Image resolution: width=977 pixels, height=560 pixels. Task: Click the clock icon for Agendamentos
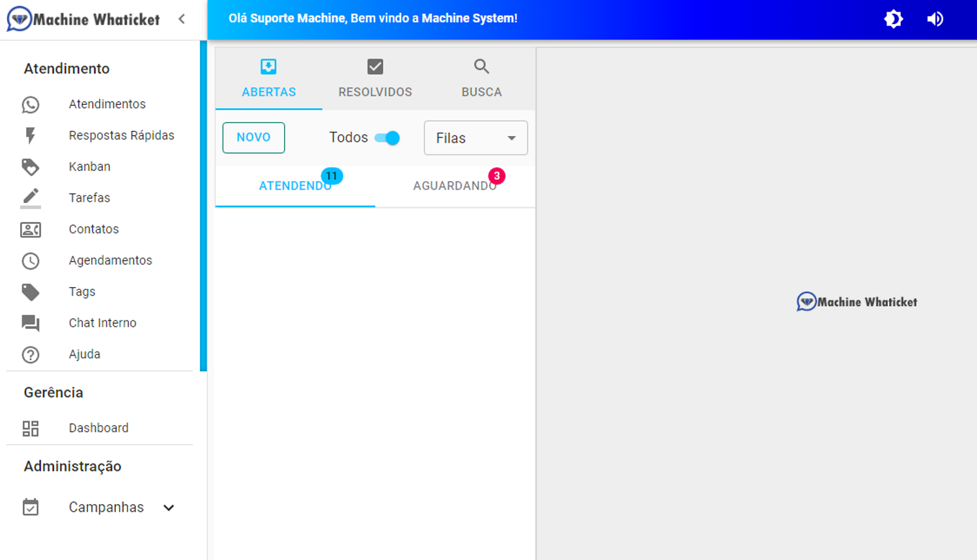click(x=31, y=260)
